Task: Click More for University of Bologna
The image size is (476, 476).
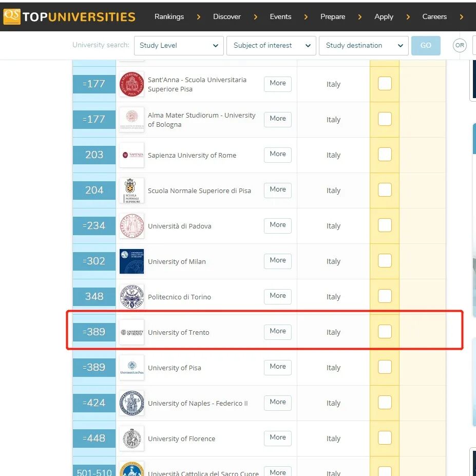Action: (x=277, y=119)
